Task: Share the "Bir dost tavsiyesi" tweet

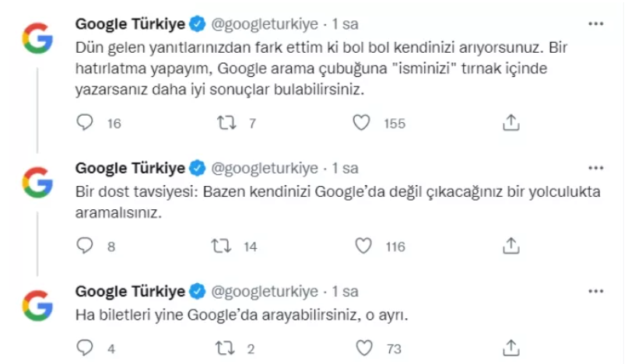Action: click(510, 247)
